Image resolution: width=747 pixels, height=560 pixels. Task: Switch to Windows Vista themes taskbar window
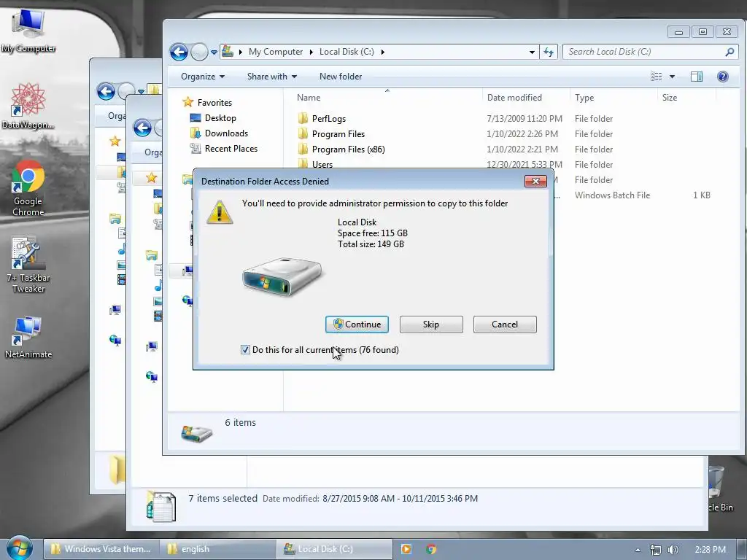101,549
